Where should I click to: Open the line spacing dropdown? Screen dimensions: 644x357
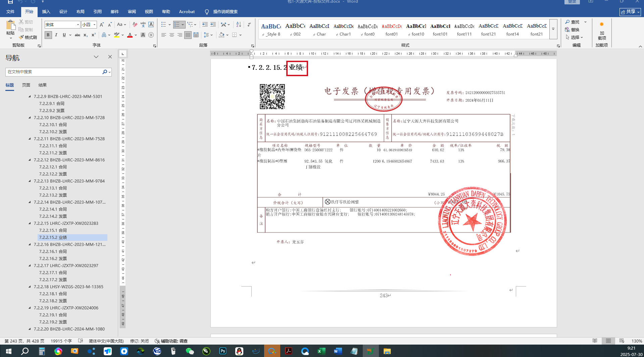[208, 35]
